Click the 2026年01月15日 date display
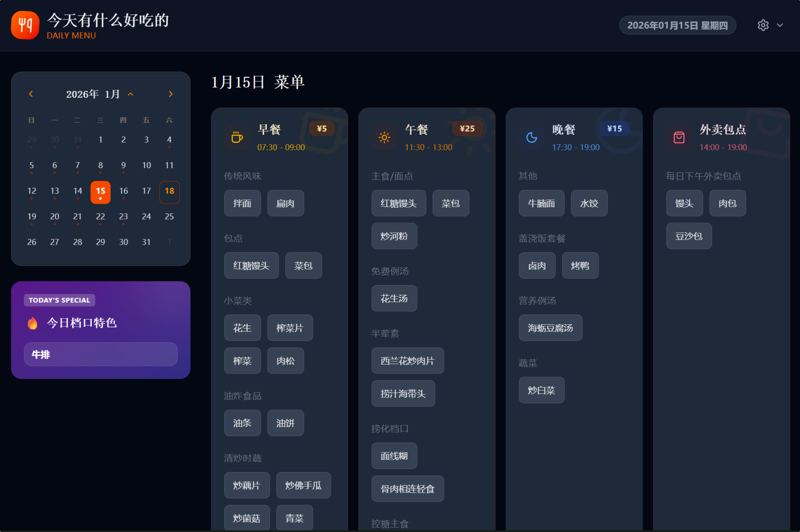800x532 pixels. tap(678, 25)
